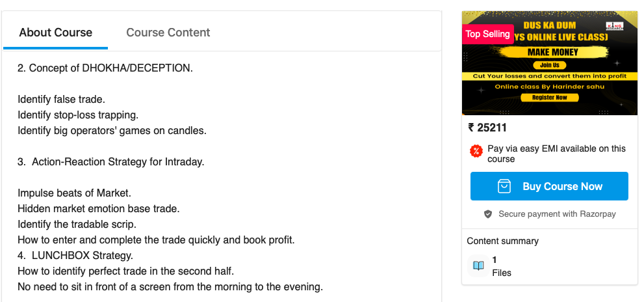Click the Top Selling badge

click(x=487, y=34)
